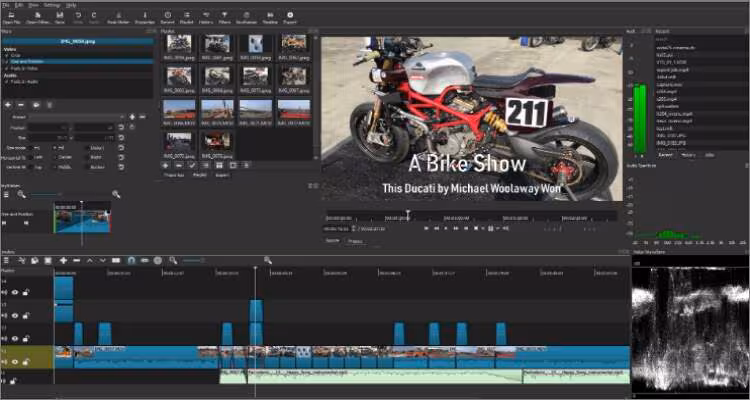Open the Playlist panel from toolbar
The width and height of the screenshot is (750, 400).
(x=187, y=18)
